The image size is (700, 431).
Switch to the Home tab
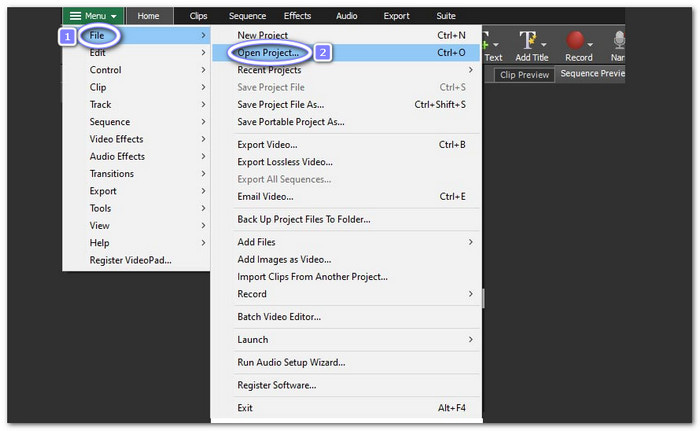click(x=148, y=16)
